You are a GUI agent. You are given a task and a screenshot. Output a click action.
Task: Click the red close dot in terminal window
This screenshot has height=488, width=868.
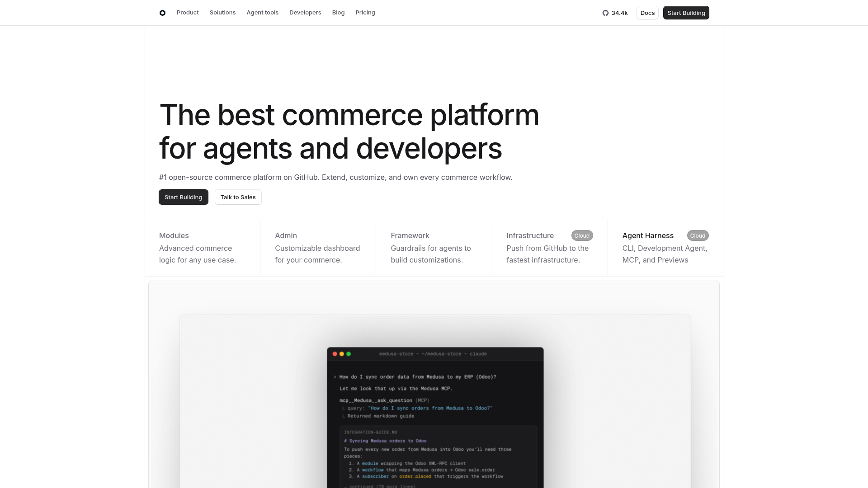tap(335, 354)
